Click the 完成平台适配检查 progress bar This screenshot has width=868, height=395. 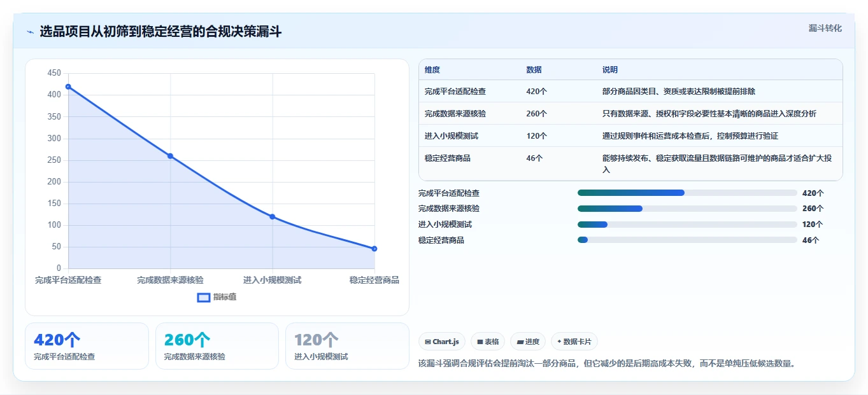(687, 193)
